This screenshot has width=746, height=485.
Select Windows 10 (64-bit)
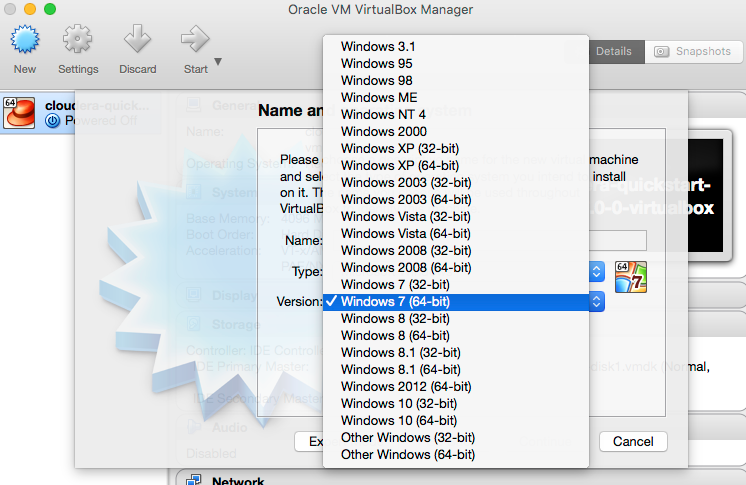(456, 421)
